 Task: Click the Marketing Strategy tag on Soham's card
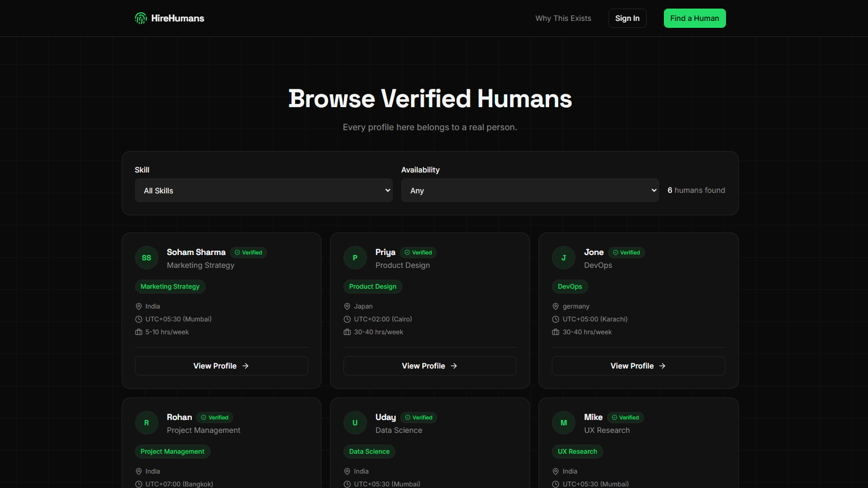pyautogui.click(x=170, y=286)
